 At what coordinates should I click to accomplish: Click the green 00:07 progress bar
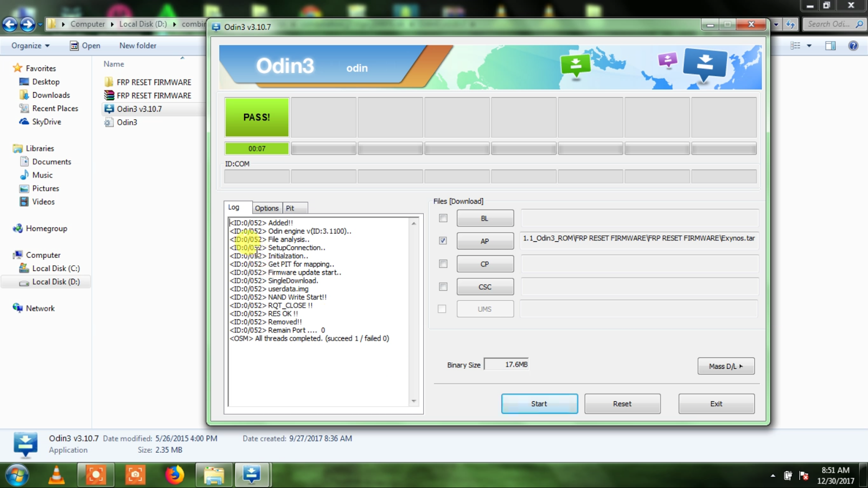(257, 149)
